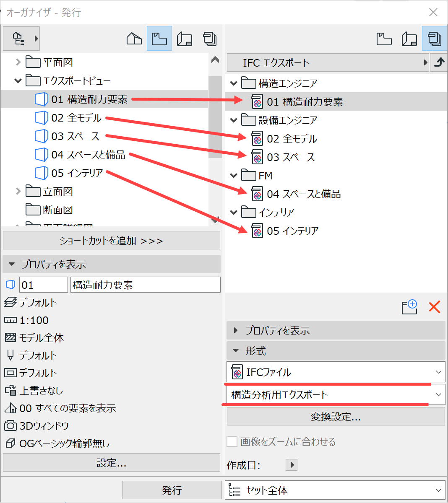The image size is (448, 503).
Task: Close the オーガナイザ dialog
Action: (433, 12)
